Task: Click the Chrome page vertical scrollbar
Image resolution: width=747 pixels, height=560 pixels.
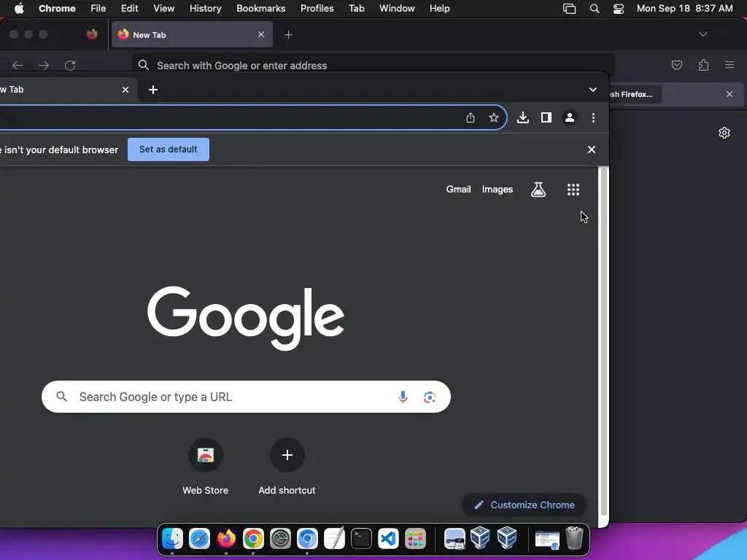Action: [x=603, y=341]
